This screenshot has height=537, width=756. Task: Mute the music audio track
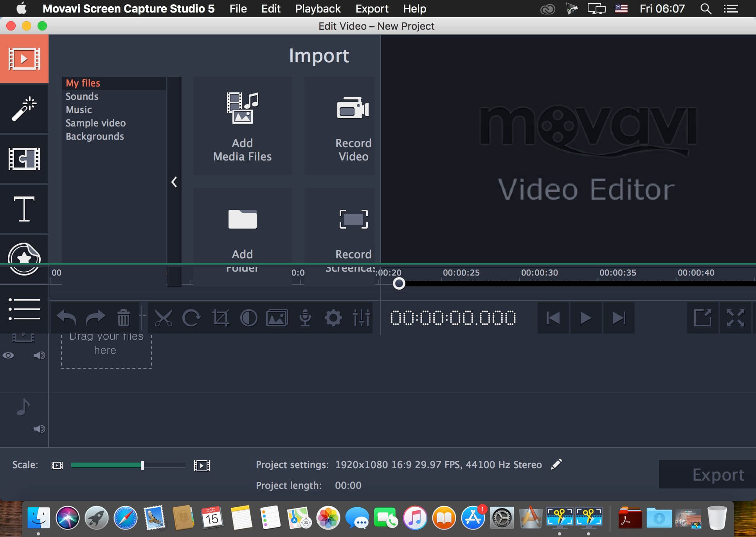tap(39, 429)
